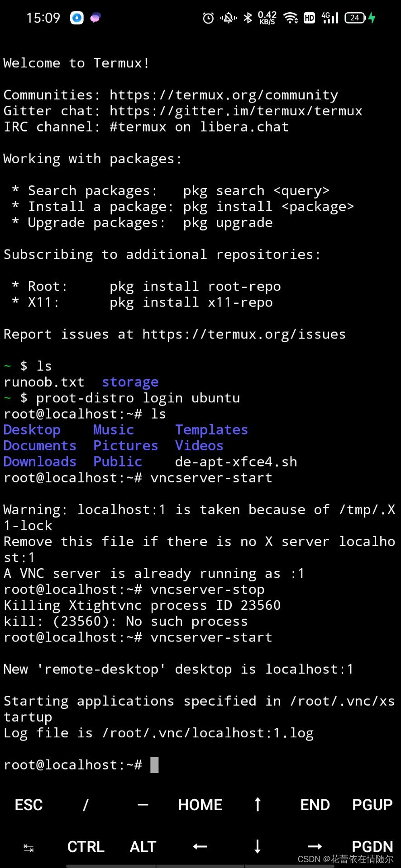
Task: Tap the 4G signal indicator
Action: [329, 17]
